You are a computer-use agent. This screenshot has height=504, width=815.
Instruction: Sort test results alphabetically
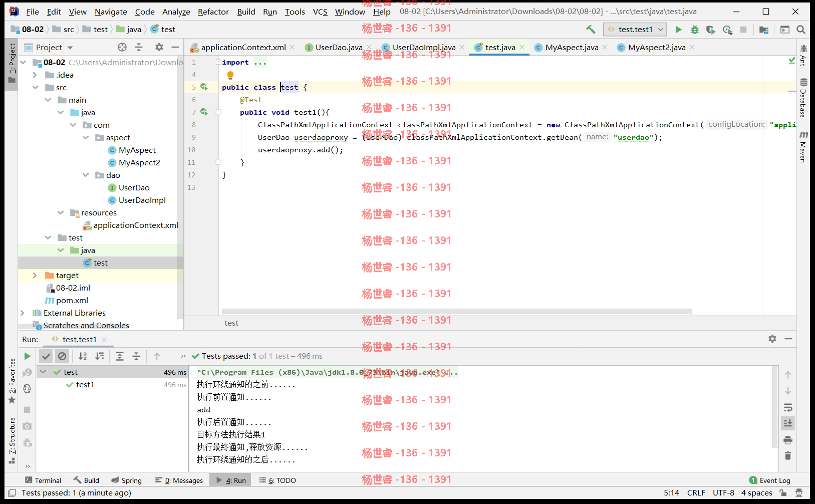(83, 356)
